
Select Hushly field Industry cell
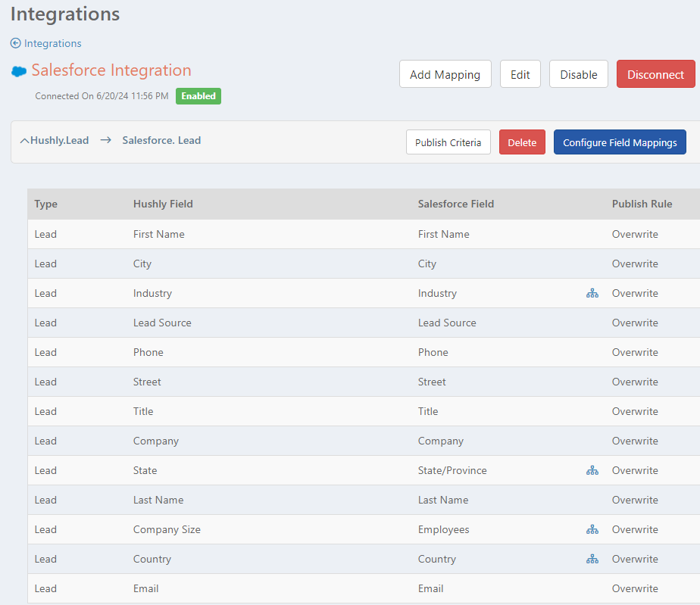pyautogui.click(x=152, y=293)
